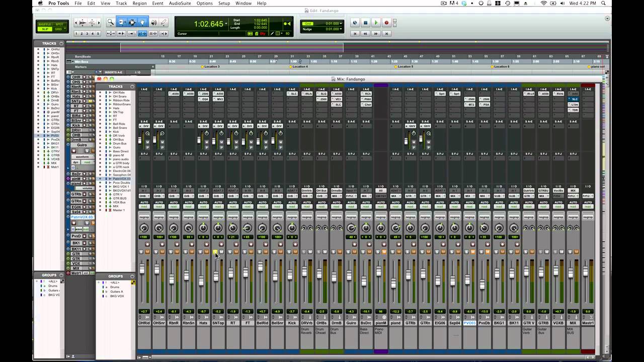The width and height of the screenshot is (644, 362).
Task: Click the Stop transport button
Action: [x=366, y=23]
